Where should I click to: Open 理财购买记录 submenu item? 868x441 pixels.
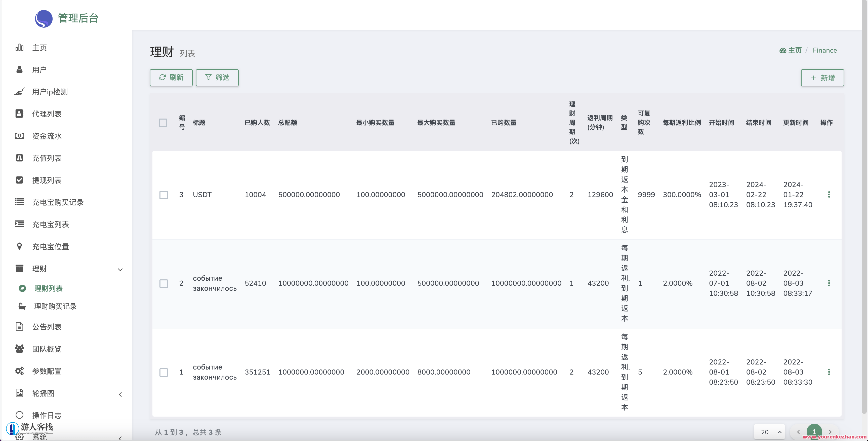pos(56,307)
